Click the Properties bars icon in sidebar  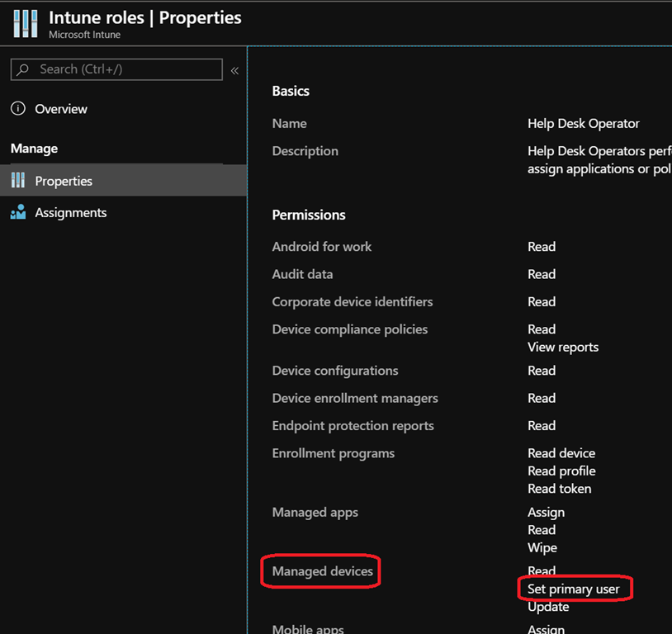(18, 181)
